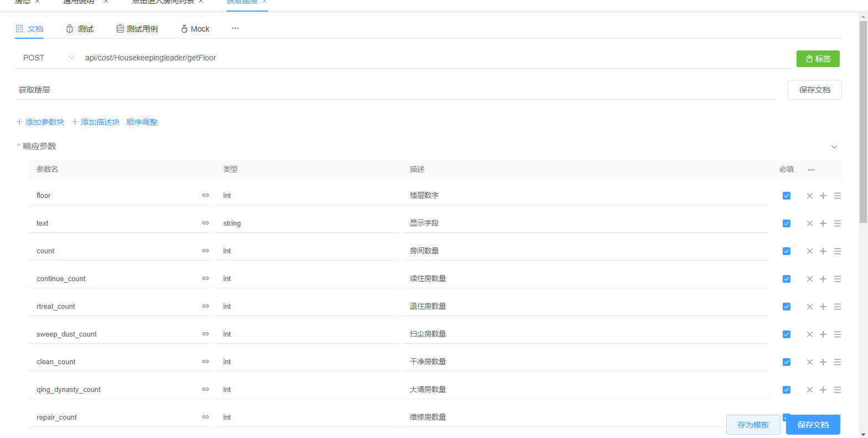Switch to the 测试用例 tab
The height and width of the screenshot is (438, 868).
137,29
